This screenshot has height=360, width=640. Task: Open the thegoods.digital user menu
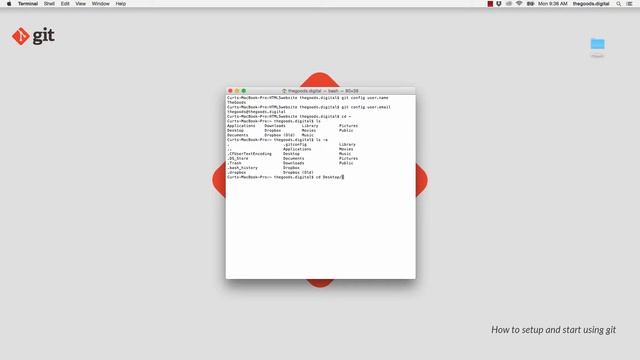591,4
